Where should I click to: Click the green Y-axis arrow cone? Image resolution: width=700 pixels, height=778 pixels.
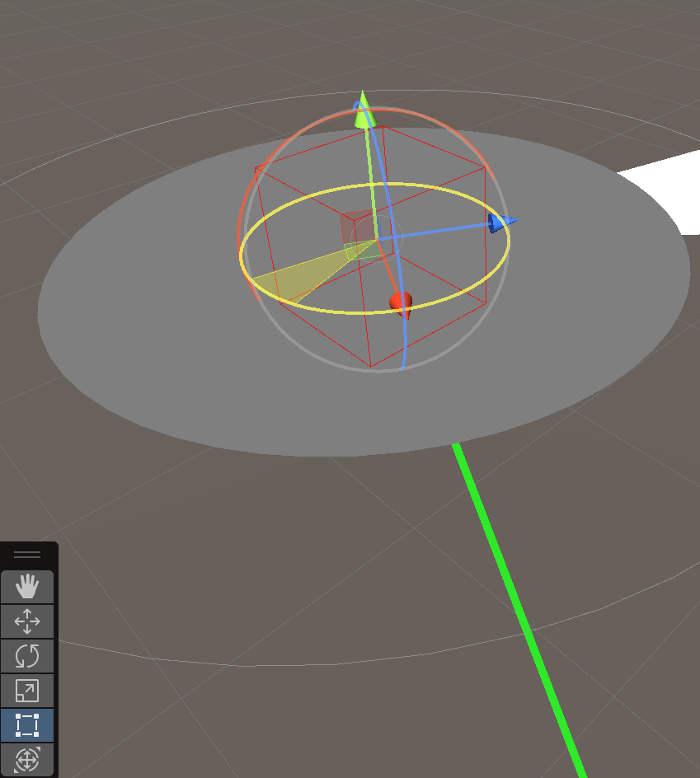point(364,113)
